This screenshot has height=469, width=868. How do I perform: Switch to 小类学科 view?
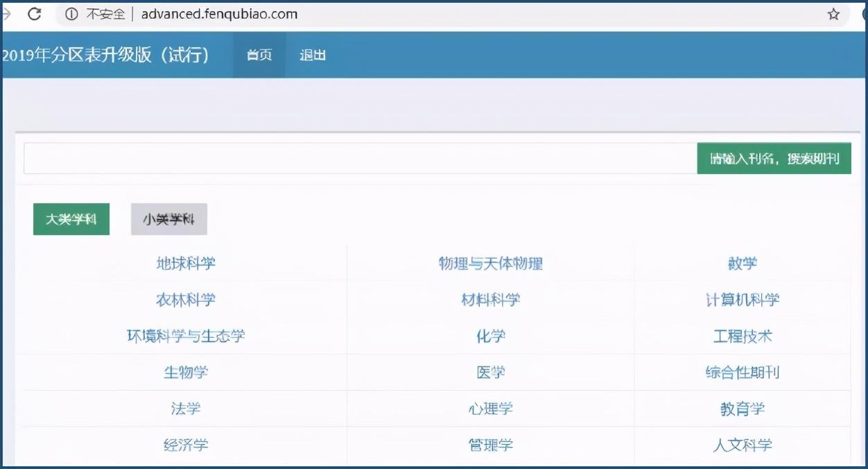pos(168,218)
